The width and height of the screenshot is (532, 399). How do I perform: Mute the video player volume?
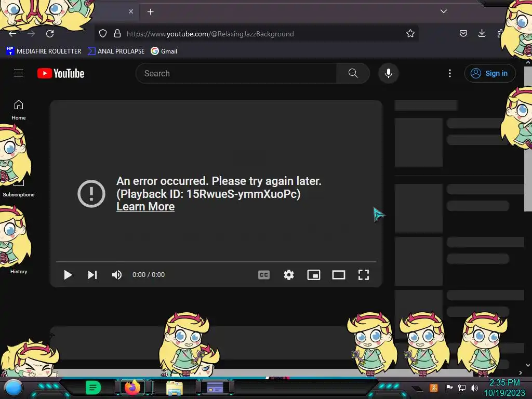117,275
